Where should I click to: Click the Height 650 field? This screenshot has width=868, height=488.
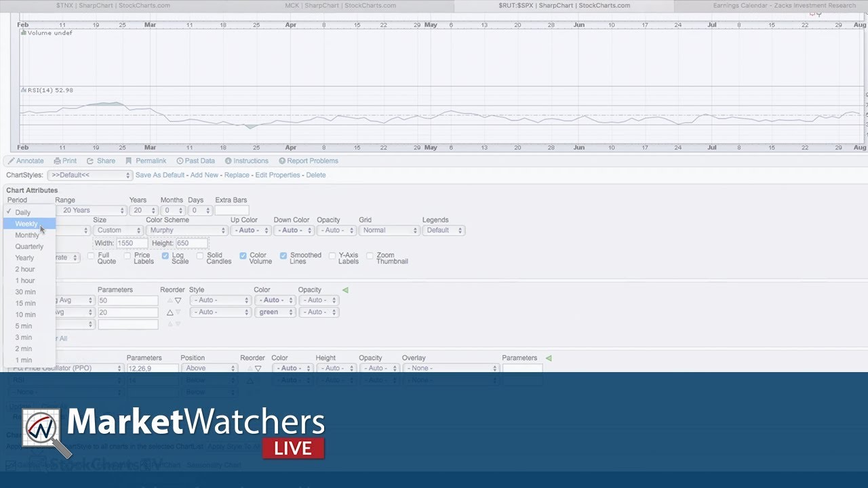pos(191,243)
